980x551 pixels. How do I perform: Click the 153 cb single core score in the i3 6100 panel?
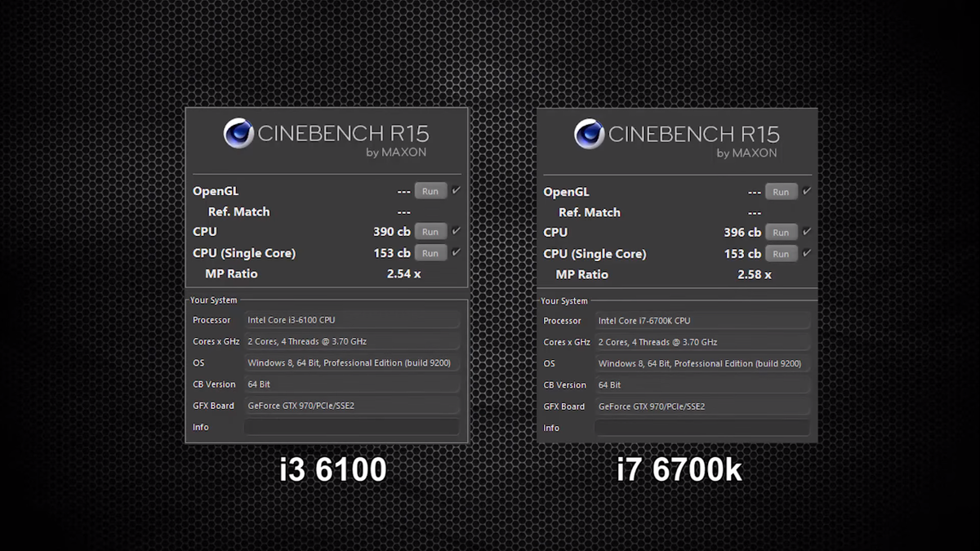(x=392, y=253)
